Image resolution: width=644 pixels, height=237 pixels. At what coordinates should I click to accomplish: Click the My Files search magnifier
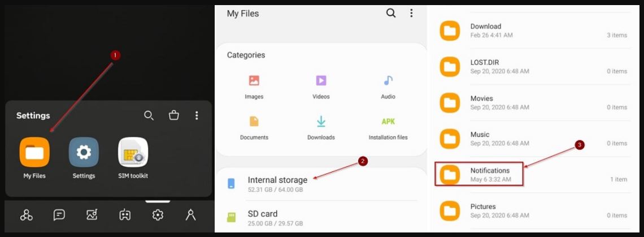(391, 13)
